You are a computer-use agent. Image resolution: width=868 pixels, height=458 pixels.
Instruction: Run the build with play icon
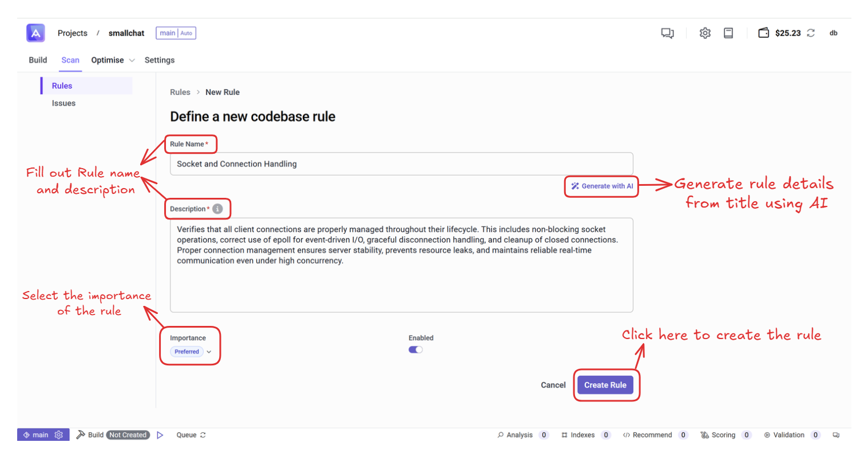pyautogui.click(x=160, y=435)
